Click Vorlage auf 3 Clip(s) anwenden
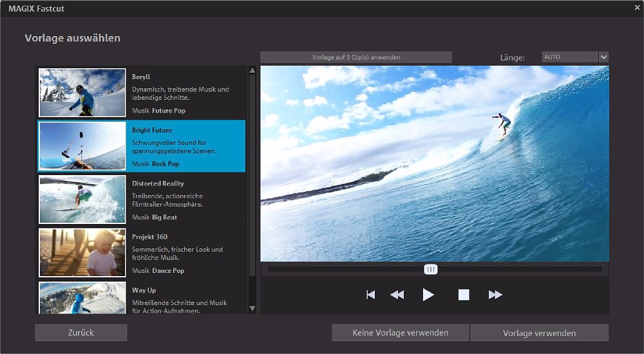The height and width of the screenshot is (354, 644). point(356,57)
